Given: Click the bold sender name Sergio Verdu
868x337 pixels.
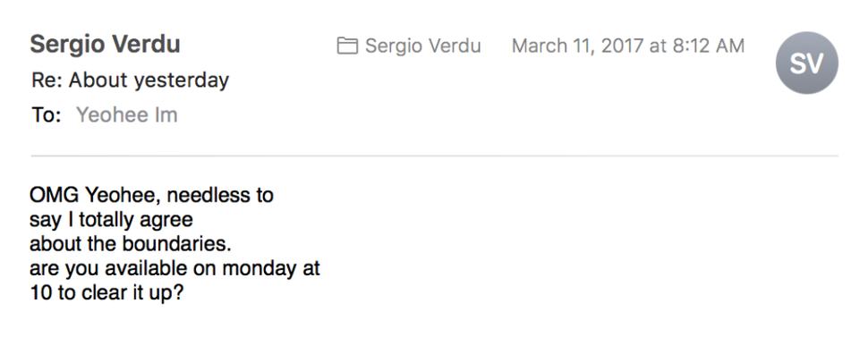Looking at the screenshot, I should (106, 45).
